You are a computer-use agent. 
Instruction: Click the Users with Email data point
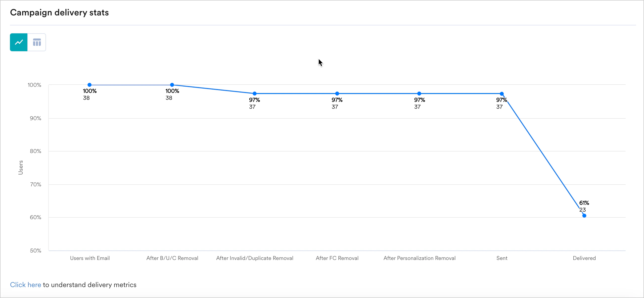pyautogui.click(x=90, y=85)
